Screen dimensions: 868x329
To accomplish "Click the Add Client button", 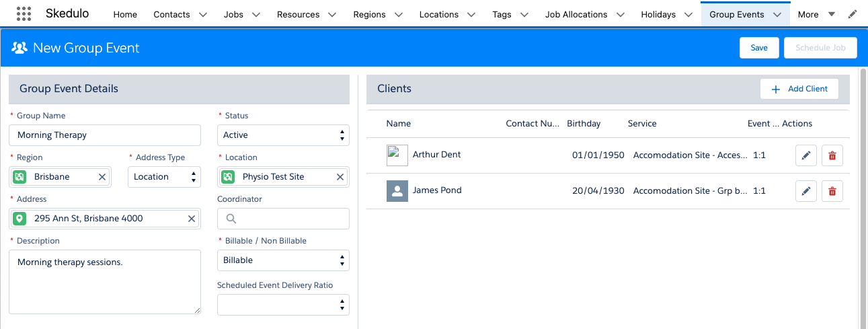I will pos(799,89).
